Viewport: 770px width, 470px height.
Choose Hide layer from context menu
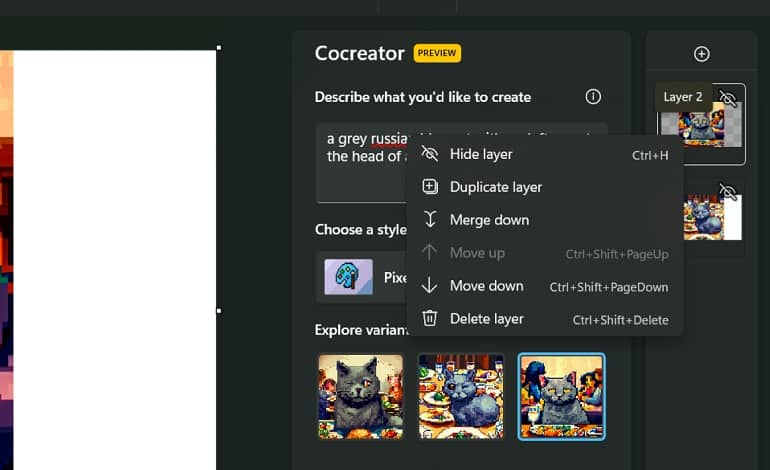coord(545,155)
